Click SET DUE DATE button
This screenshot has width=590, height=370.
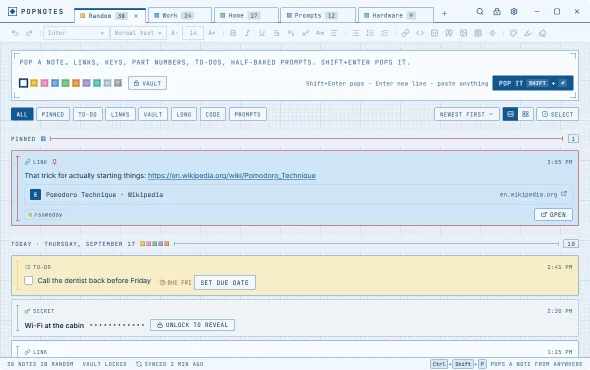pos(225,283)
